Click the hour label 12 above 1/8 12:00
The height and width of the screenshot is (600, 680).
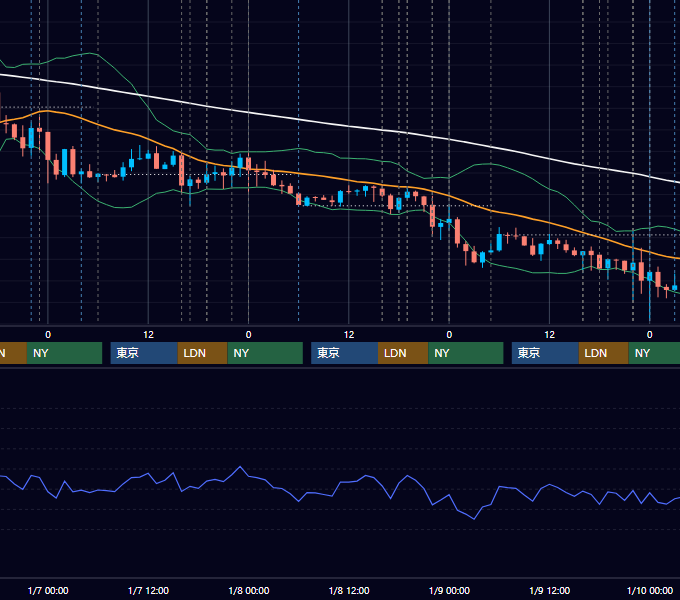[349, 335]
